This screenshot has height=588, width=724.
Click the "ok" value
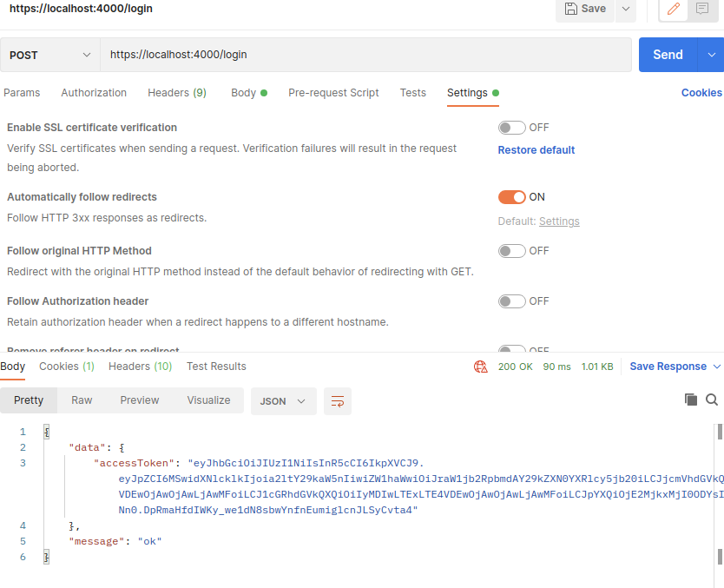click(x=149, y=541)
